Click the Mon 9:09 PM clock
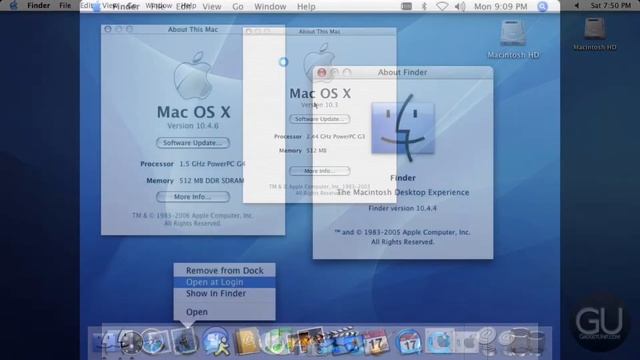Image resolution: width=640 pixels, height=360 pixels. coord(500,7)
